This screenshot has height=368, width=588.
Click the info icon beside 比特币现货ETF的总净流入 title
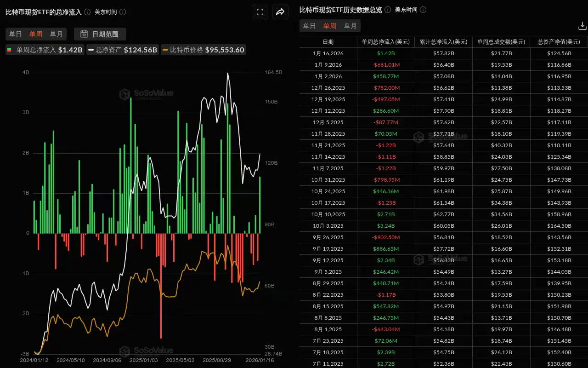pos(88,12)
